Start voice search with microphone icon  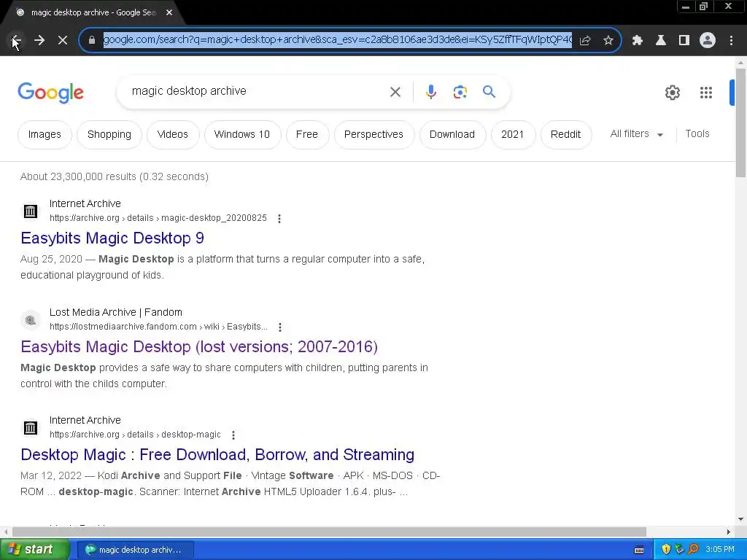[431, 92]
